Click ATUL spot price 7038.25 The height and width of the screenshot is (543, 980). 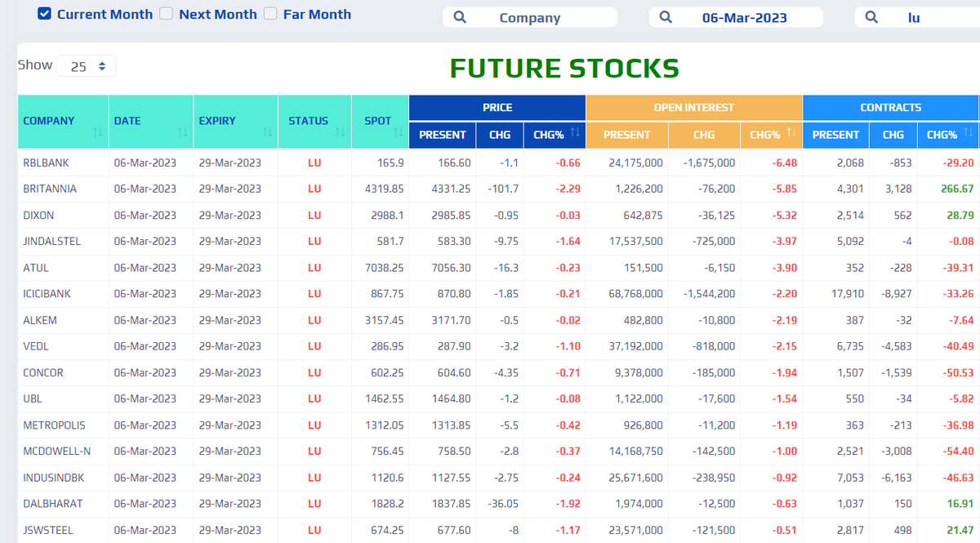click(384, 268)
